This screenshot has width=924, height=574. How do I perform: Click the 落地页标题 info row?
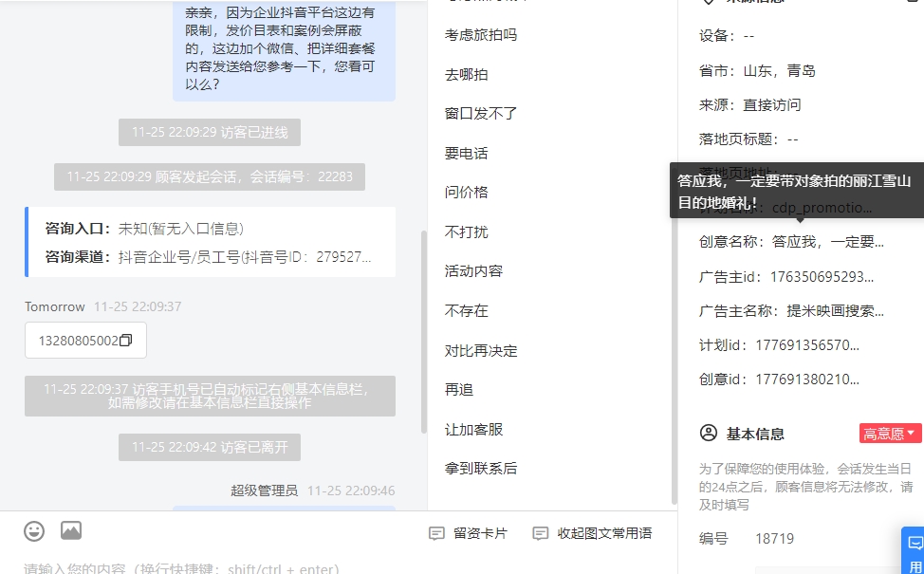pyautogui.click(x=748, y=139)
